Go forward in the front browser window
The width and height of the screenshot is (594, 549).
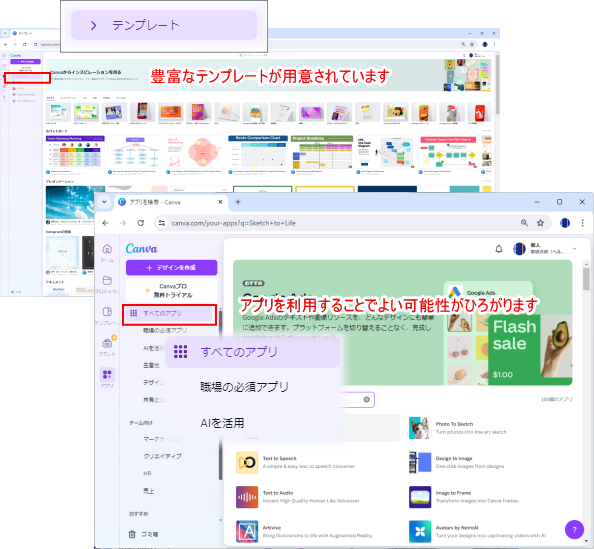click(x=123, y=223)
